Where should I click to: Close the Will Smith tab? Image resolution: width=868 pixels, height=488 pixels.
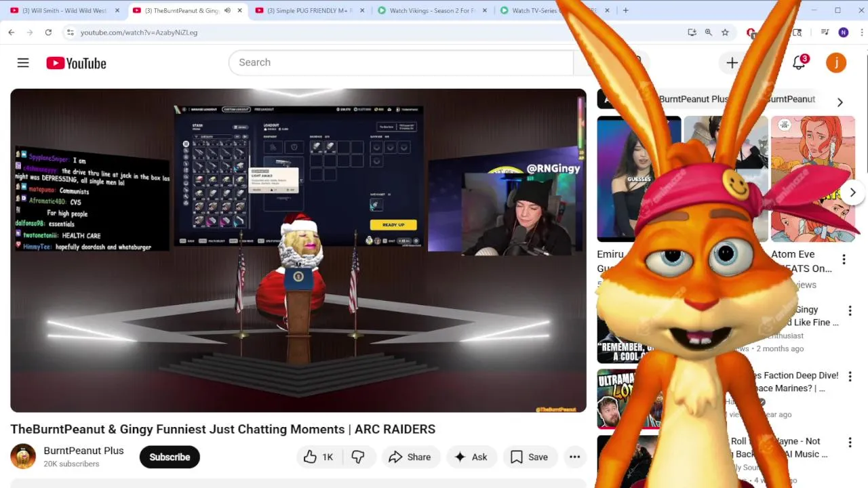(x=117, y=10)
